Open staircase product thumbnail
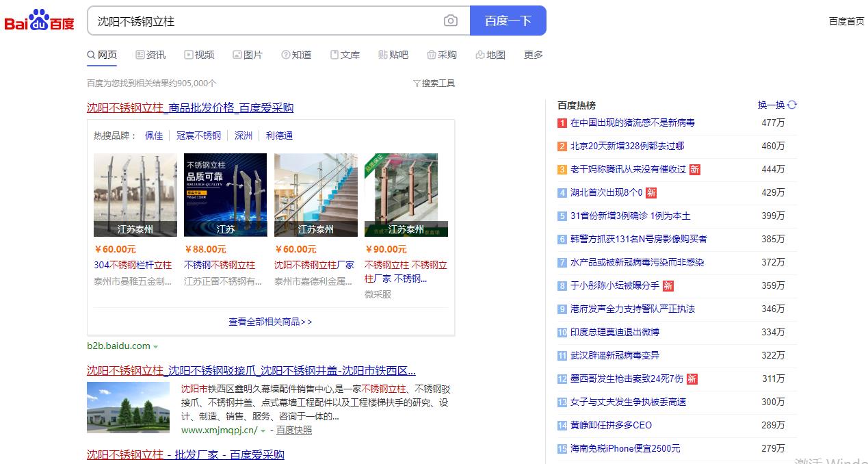868x464 pixels. coord(316,195)
